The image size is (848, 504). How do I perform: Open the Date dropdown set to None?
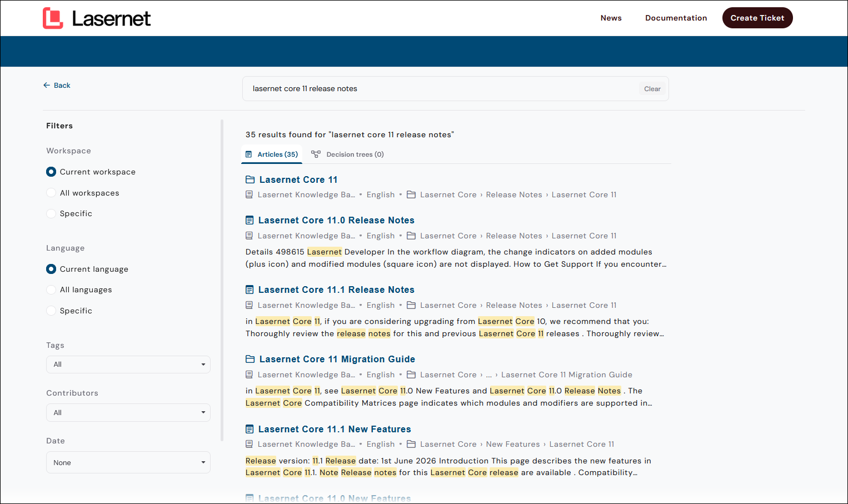pos(128,462)
